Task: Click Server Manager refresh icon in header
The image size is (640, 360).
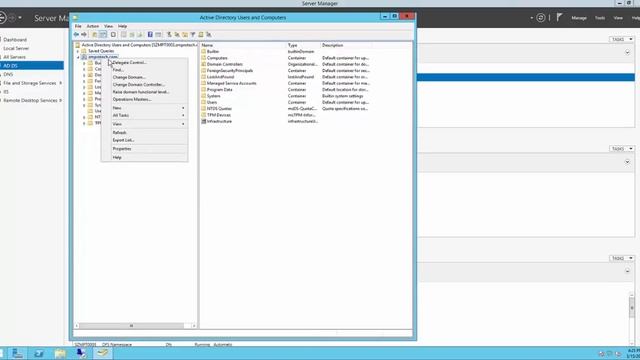Action: pos(541,18)
